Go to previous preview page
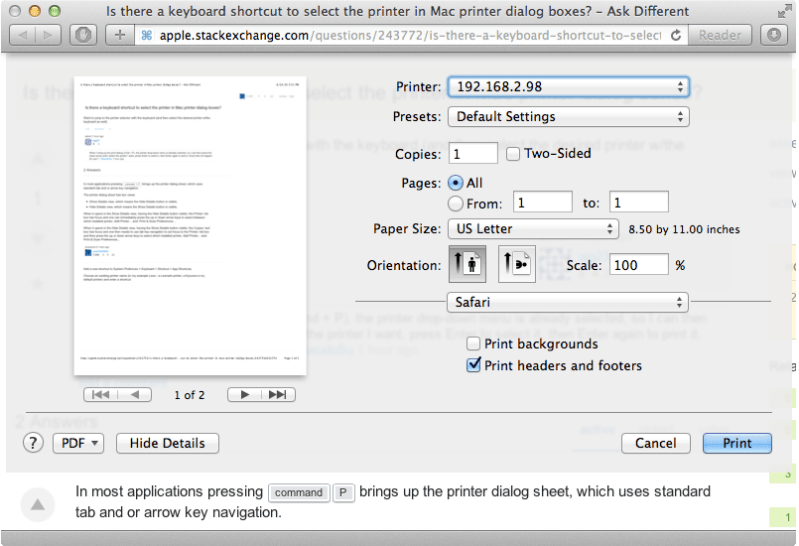799x546 pixels. coord(135,395)
